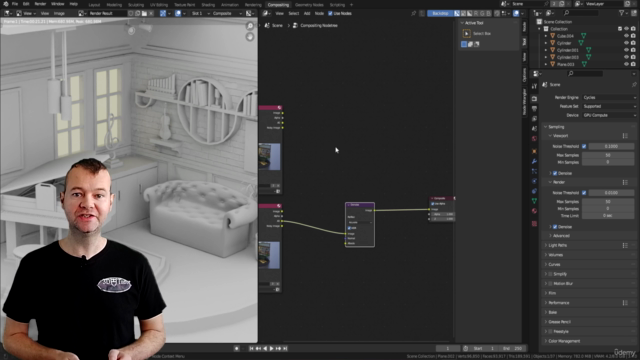
Task: Toggle Render Noise Threshold checkbox
Action: 584,193
